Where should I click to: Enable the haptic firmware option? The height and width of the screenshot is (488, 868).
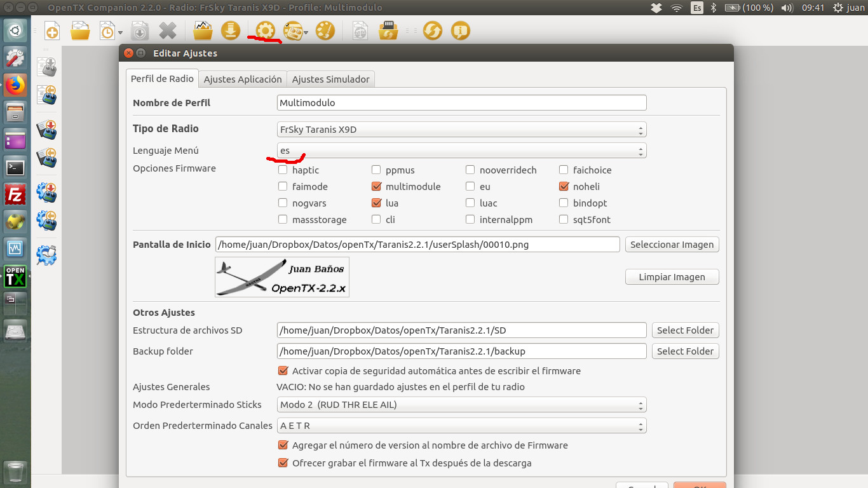click(x=283, y=170)
